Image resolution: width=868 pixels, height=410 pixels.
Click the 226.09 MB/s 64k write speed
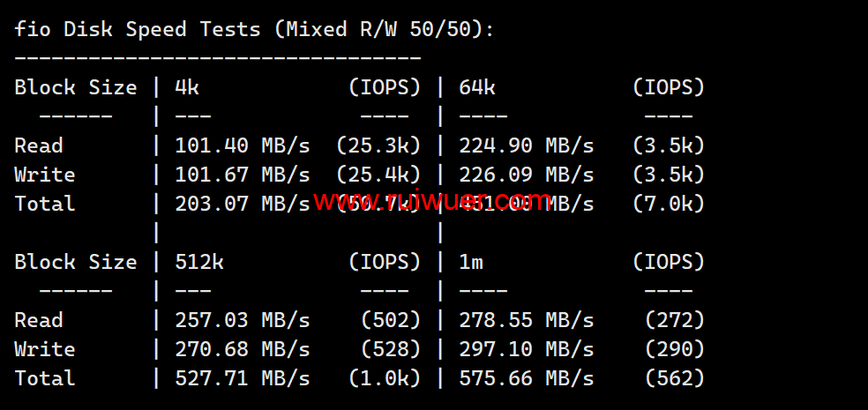click(526, 175)
